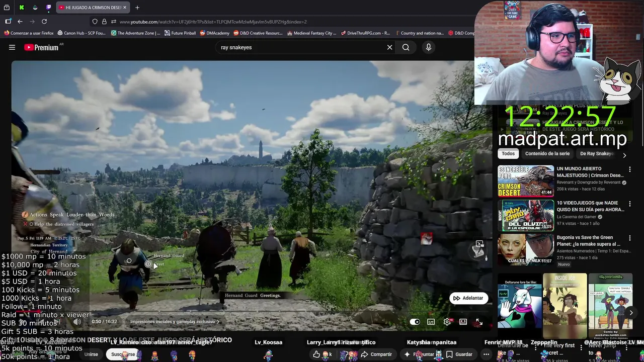The width and height of the screenshot is (644, 362).
Task: Select the Todos filter chip
Action: [x=508, y=153]
